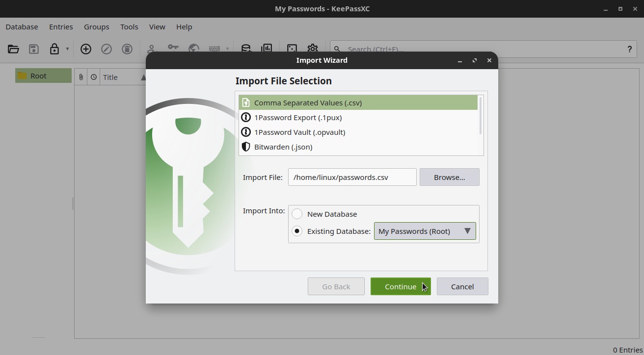Maximize the Import Wizard dialog

tap(475, 60)
